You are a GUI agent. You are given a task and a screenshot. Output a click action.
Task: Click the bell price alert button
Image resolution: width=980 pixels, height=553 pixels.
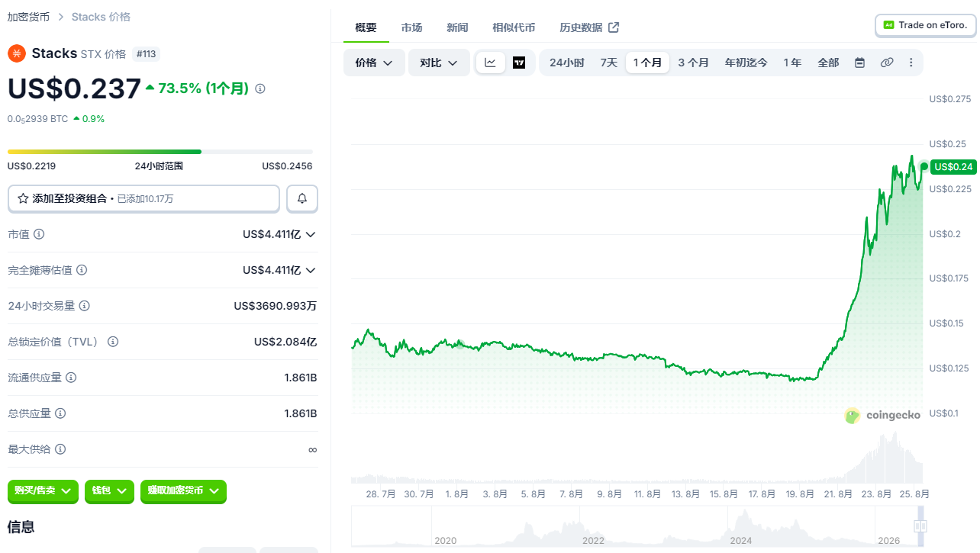302,198
